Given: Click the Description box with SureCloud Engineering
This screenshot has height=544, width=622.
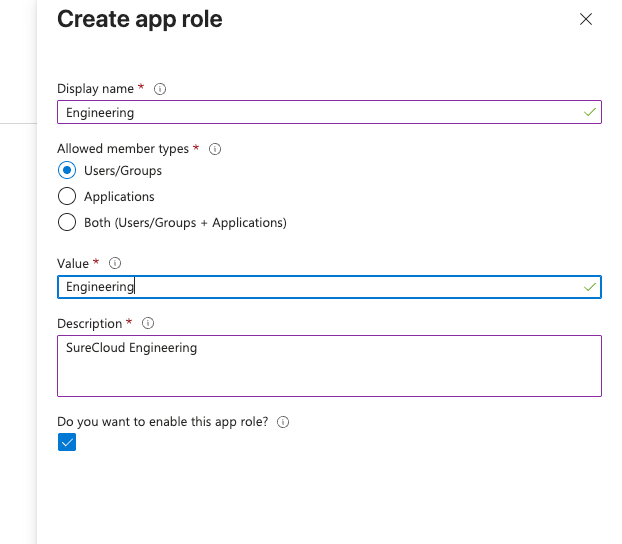Looking at the screenshot, I should pyautogui.click(x=329, y=366).
